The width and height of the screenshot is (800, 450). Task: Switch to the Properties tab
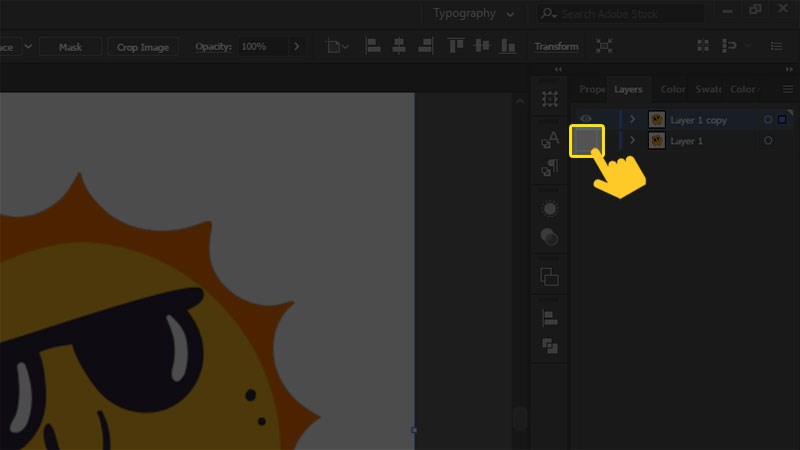pos(592,89)
